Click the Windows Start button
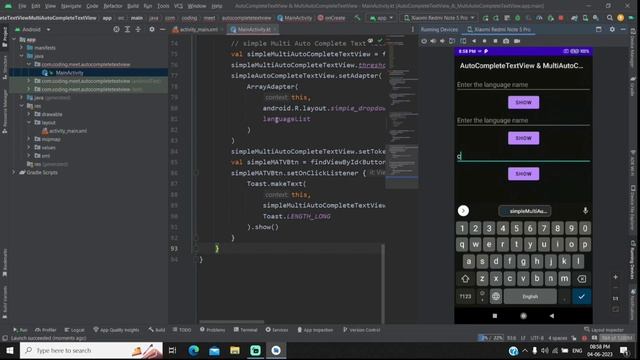Screen dimensions: 640x360 (x=9, y=350)
